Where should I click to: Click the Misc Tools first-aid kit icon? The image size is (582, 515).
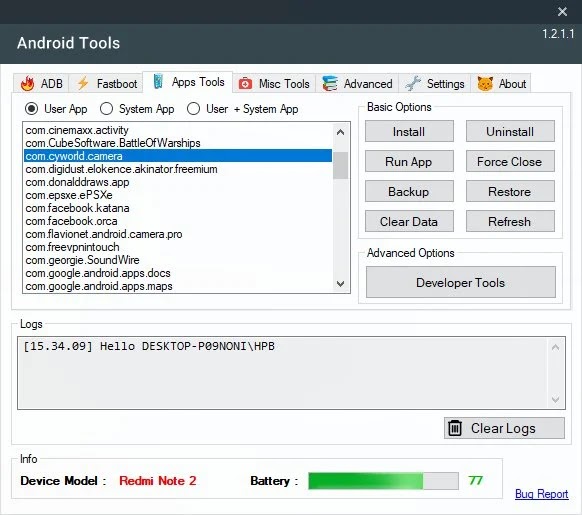pos(245,84)
